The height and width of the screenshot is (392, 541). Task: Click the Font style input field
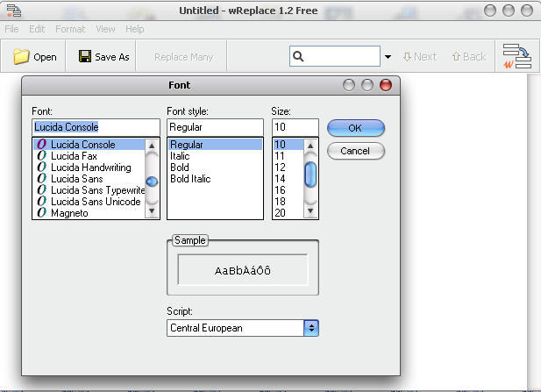[215, 127]
